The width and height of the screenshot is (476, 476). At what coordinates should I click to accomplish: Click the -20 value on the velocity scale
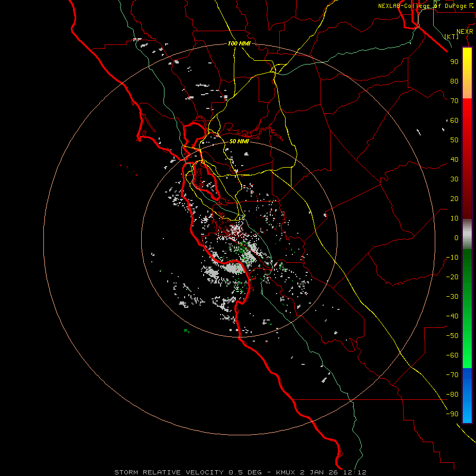pos(452,277)
